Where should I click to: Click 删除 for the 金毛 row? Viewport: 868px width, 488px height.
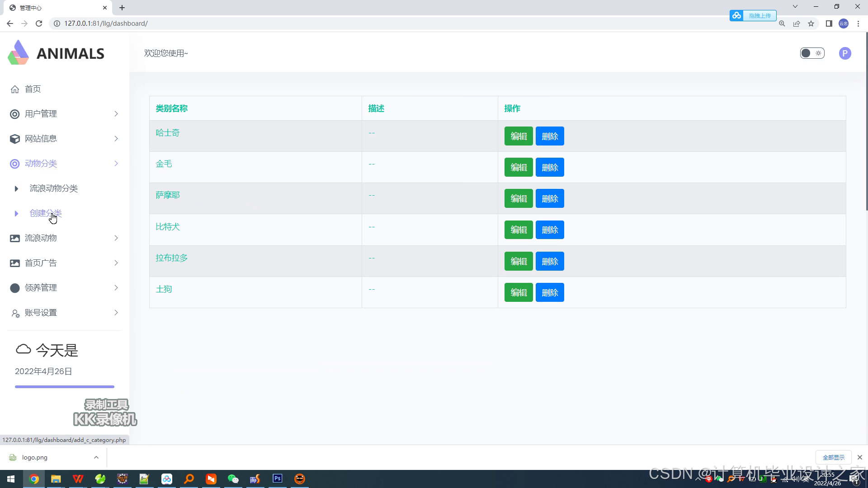pos(550,167)
